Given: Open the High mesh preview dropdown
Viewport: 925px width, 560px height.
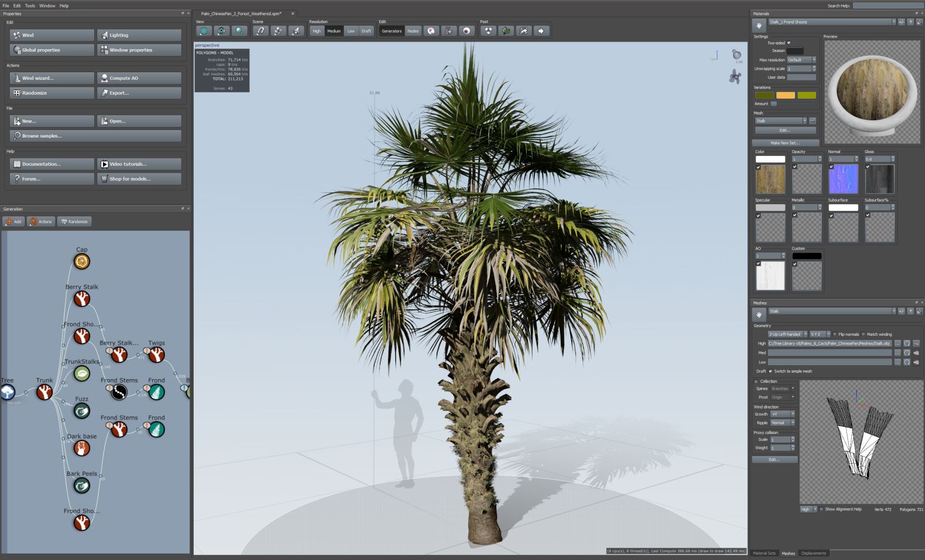Looking at the screenshot, I should coord(808,509).
